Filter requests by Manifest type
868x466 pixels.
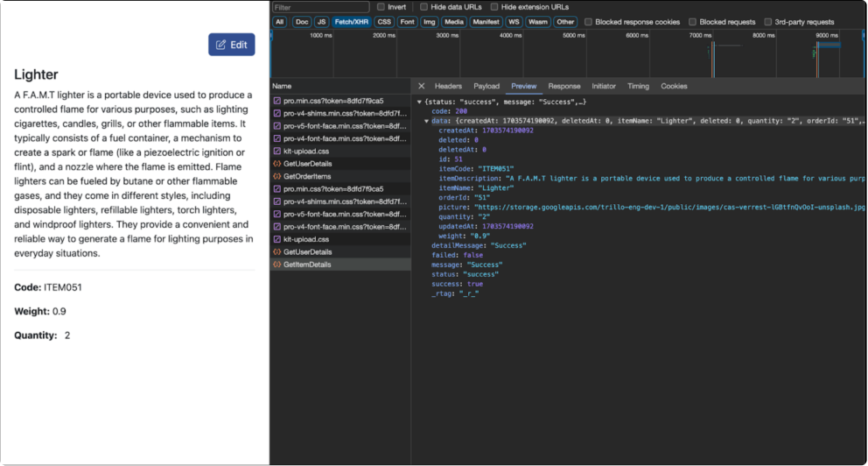tap(486, 22)
